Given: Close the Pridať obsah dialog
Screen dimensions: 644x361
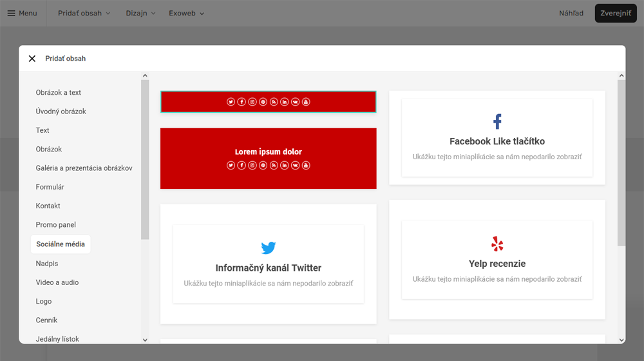Looking at the screenshot, I should coord(32,59).
